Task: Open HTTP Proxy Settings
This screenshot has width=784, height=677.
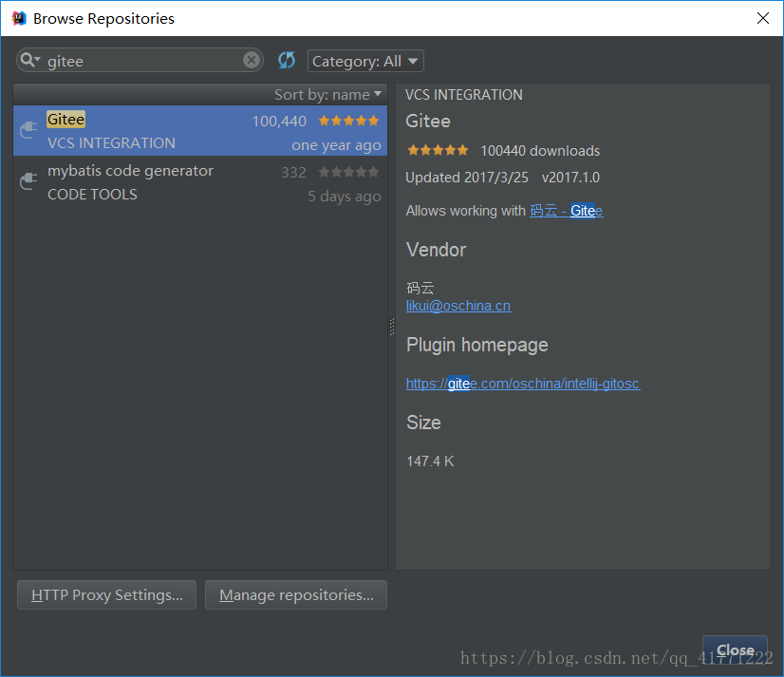Action: pyautogui.click(x=106, y=595)
